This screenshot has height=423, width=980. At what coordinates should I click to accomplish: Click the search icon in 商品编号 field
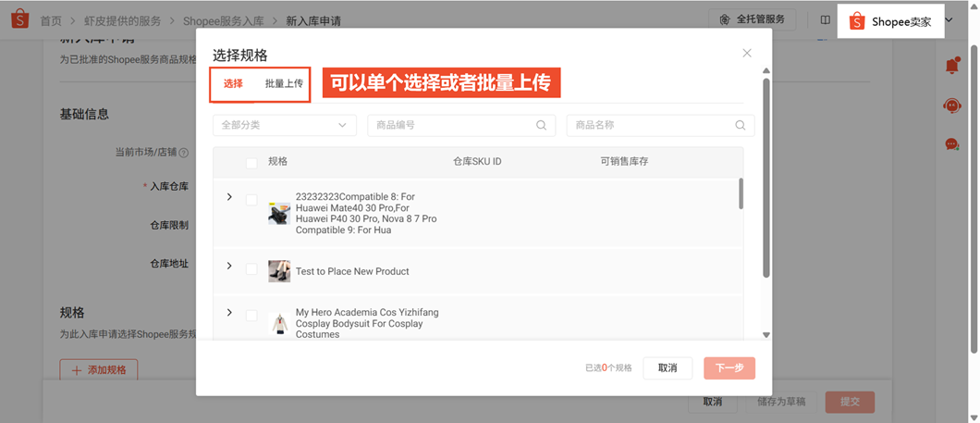point(541,125)
